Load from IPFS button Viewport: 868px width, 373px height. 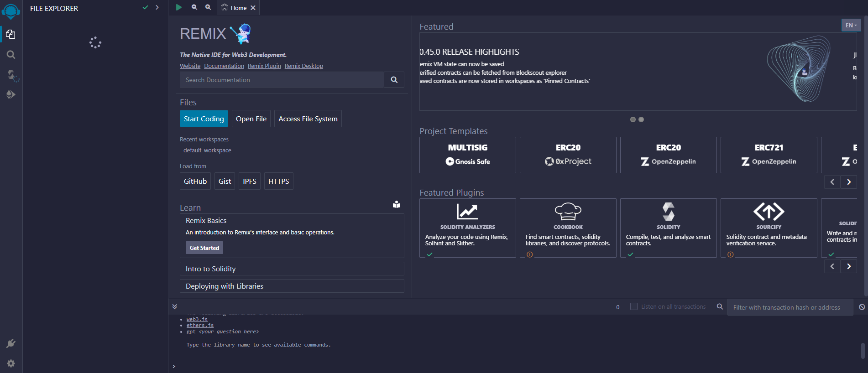[250, 181]
